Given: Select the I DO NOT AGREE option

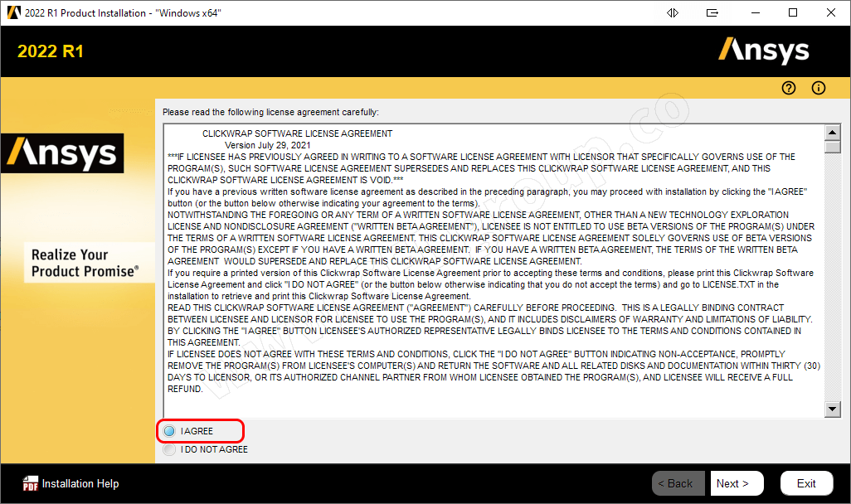Looking at the screenshot, I should click(x=169, y=450).
